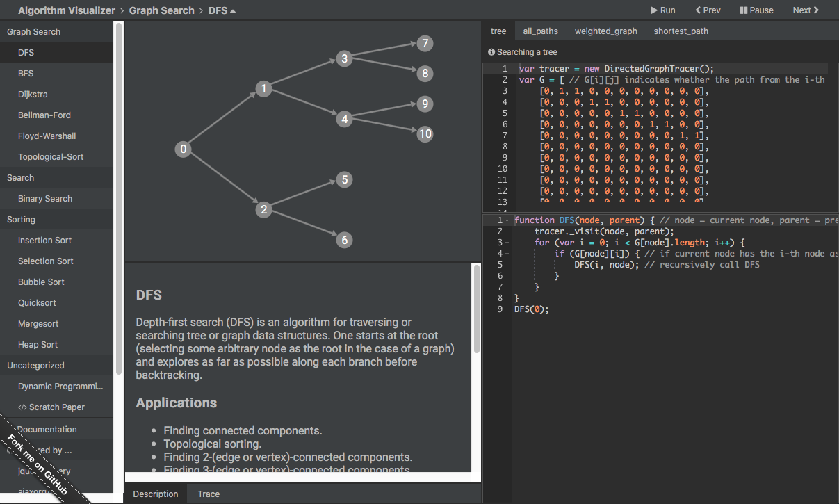Click the description panel scrollbar

[476, 309]
